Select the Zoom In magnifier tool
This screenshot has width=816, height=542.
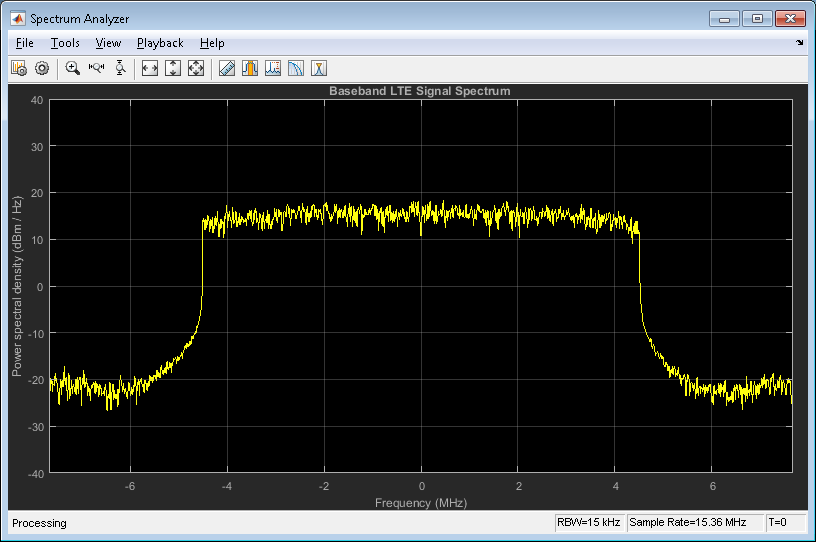(x=73, y=68)
